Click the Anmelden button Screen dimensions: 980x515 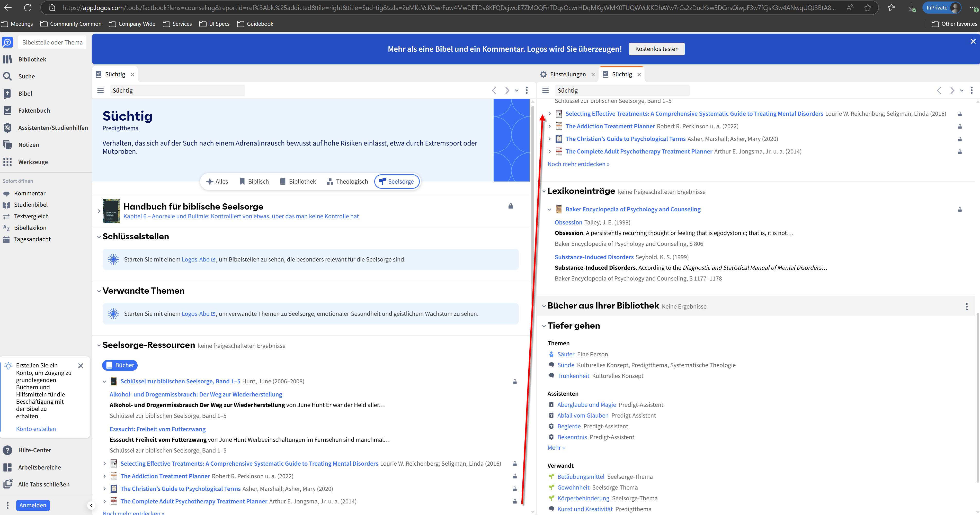click(33, 505)
